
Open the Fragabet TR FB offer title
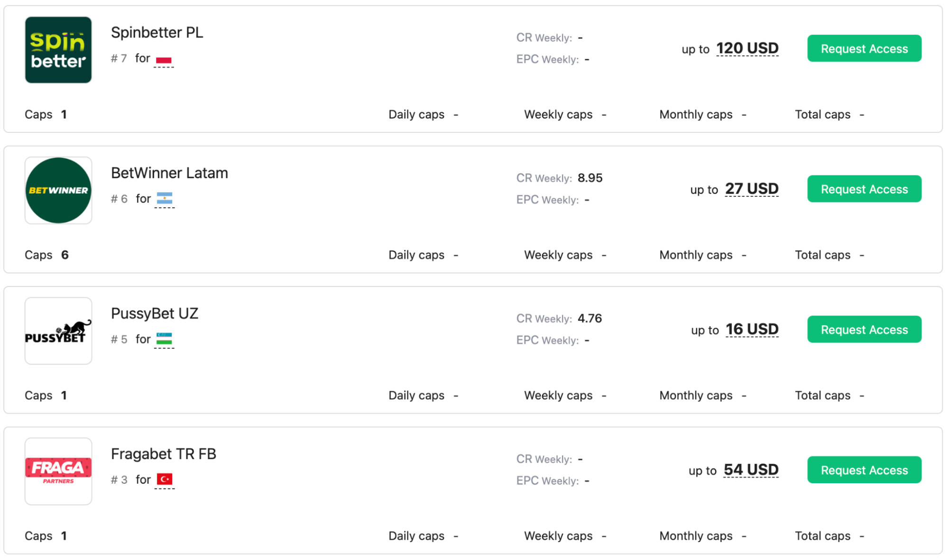[164, 454]
